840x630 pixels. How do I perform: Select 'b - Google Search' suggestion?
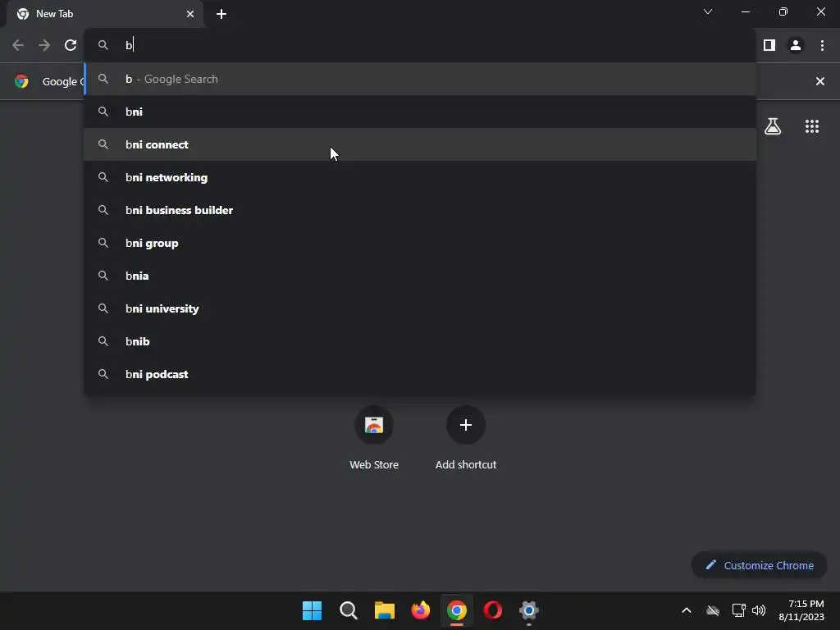pyautogui.click(x=420, y=79)
